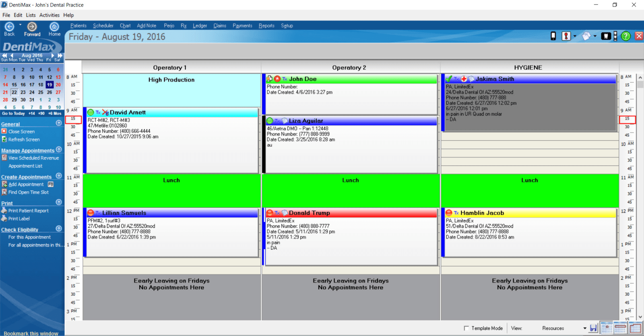Click status icon on Hamblin Jacob appointment
This screenshot has height=336, width=644.
click(x=449, y=213)
